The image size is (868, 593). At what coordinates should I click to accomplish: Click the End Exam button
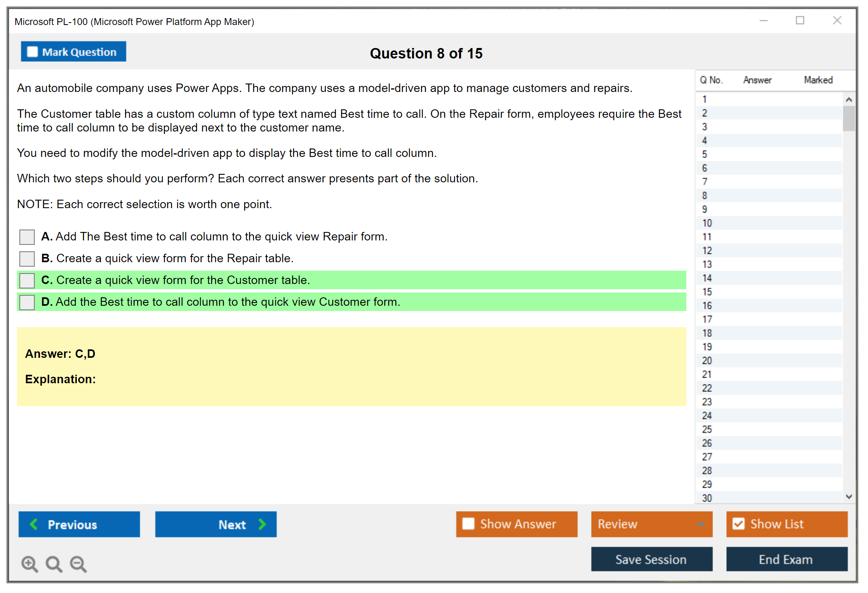coord(786,559)
